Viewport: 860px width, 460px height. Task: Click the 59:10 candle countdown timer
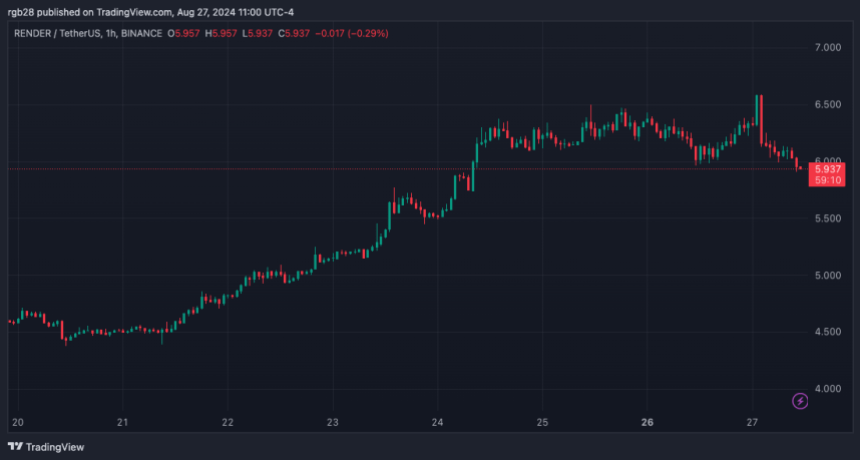829,182
